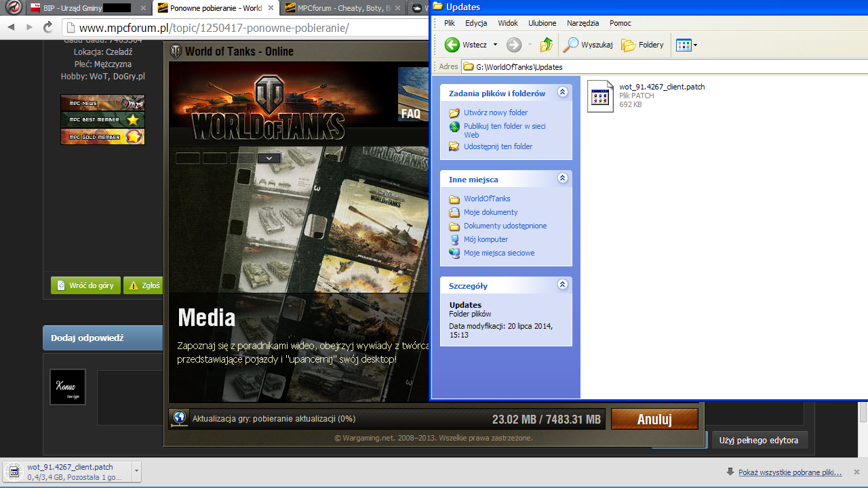This screenshot has width=868, height=488.
Task: Switch to the BIP - Urząd Gminy tab
Action: point(88,8)
